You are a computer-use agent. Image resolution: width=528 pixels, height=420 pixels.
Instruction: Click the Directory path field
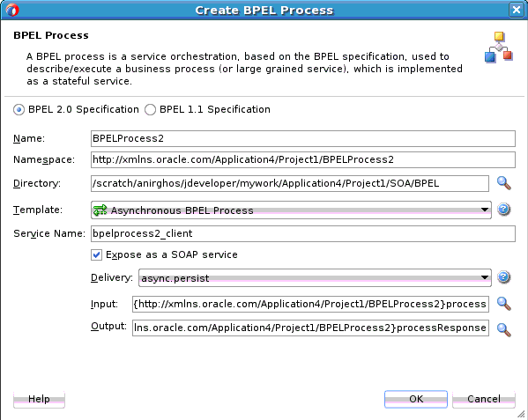click(290, 184)
